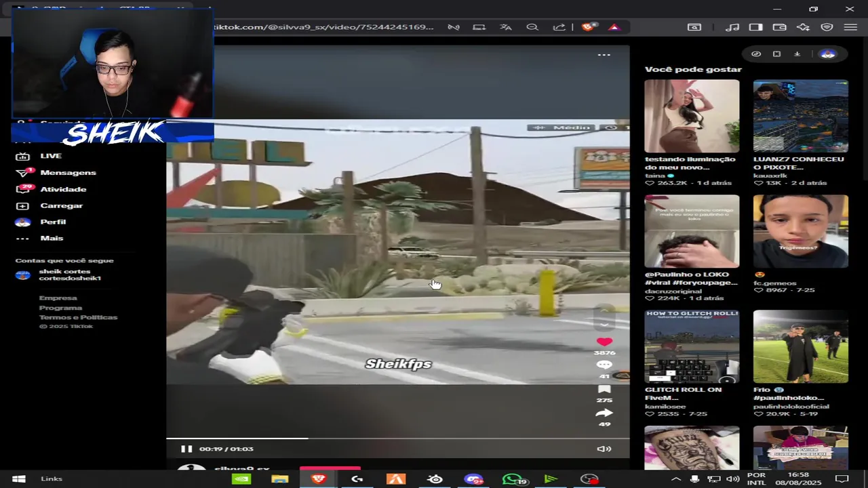Click the Brave browser taskbar icon
Viewport: 868px width, 488px height.
coord(319,479)
